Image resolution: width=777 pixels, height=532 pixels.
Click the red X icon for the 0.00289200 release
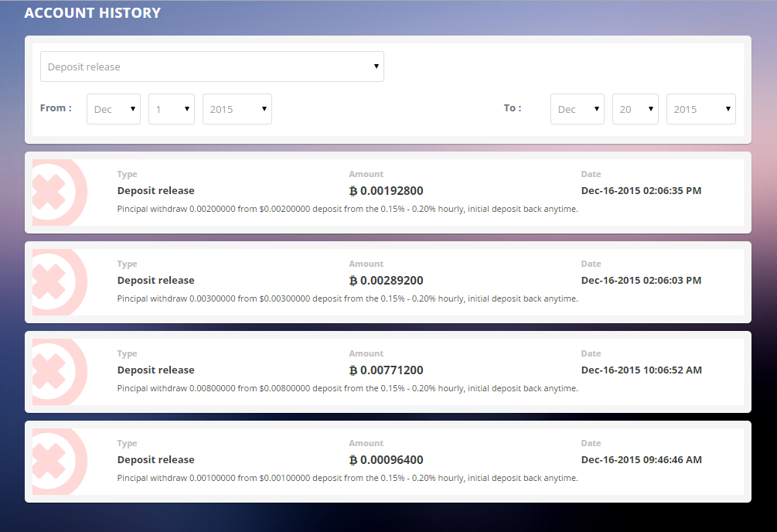pos(53,282)
